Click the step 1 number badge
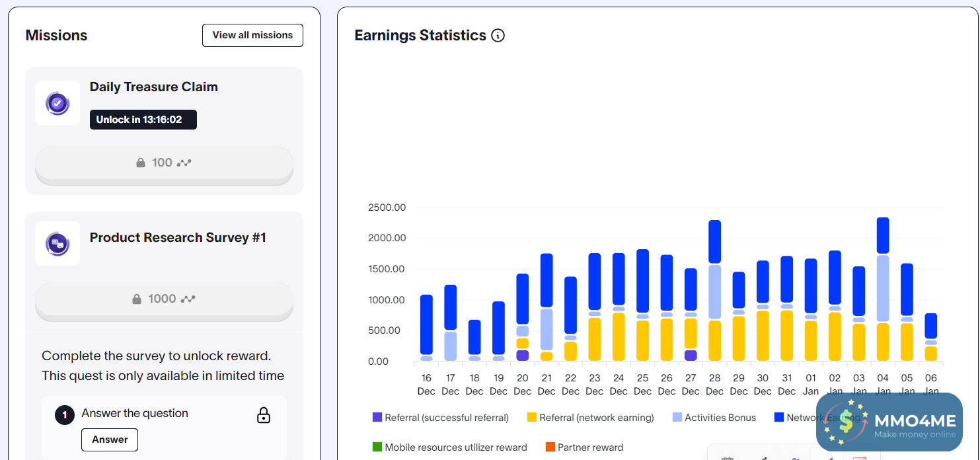The width and height of the screenshot is (980, 460). coord(65,415)
